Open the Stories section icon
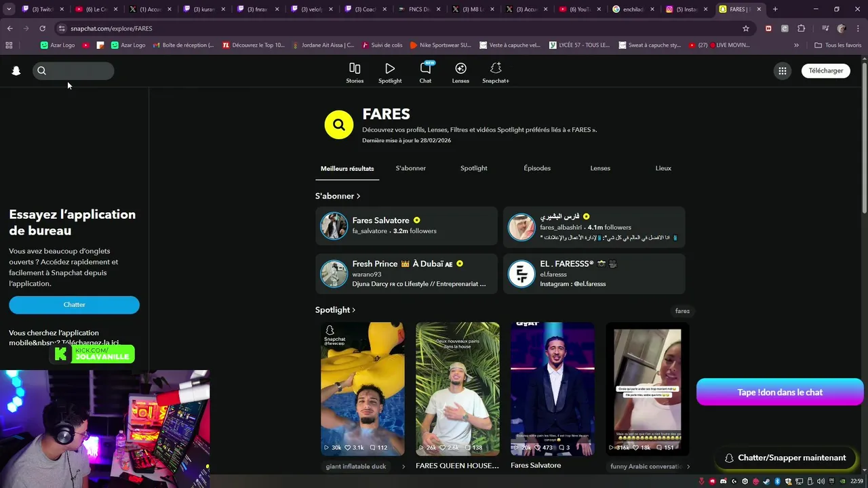868x488 pixels. [355, 68]
